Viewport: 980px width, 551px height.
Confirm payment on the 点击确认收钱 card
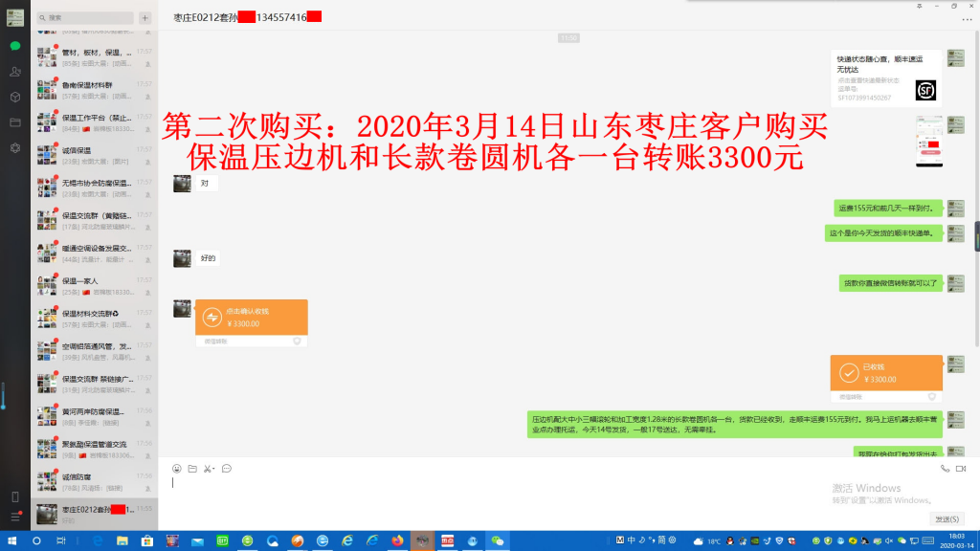(x=251, y=317)
